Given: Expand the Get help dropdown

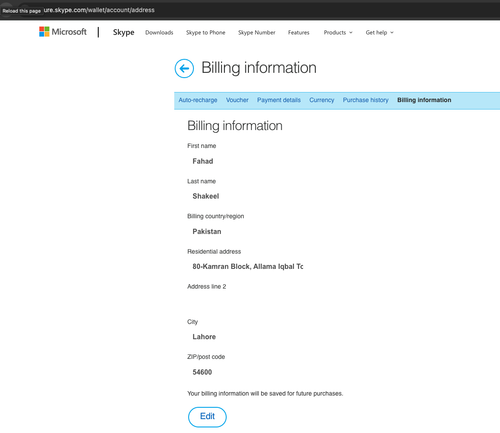Looking at the screenshot, I should point(379,33).
